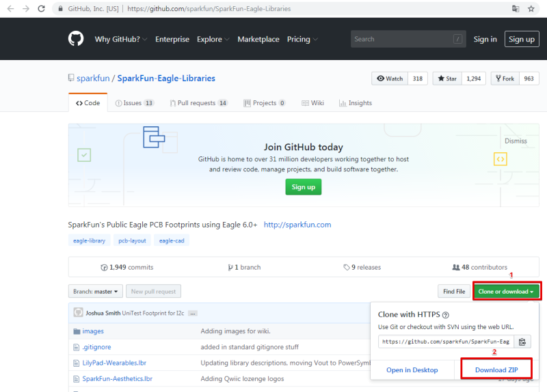Click the Download ZIP link
Viewport: 547px width, 392px height.
496,369
